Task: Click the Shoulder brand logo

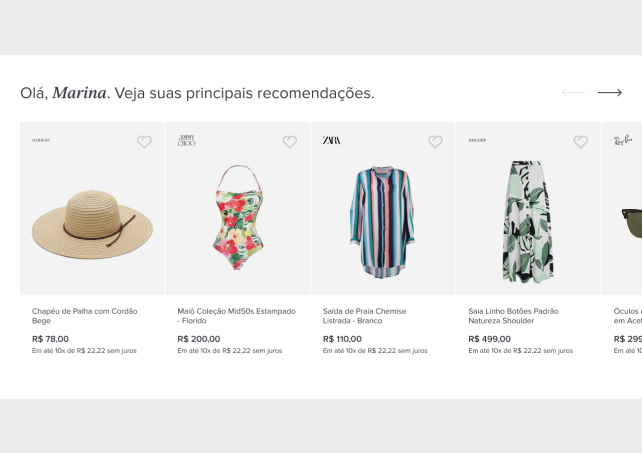Action: tap(477, 141)
